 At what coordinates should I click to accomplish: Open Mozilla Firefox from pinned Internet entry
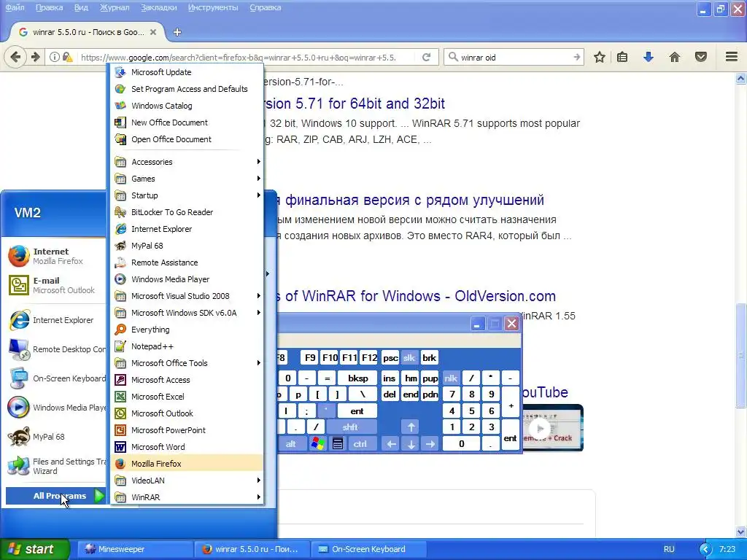pos(56,256)
